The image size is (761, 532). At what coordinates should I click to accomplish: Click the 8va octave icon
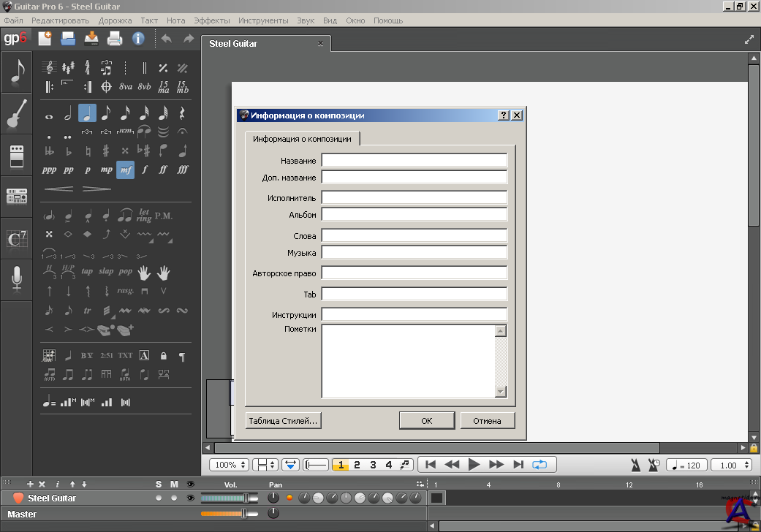click(126, 86)
